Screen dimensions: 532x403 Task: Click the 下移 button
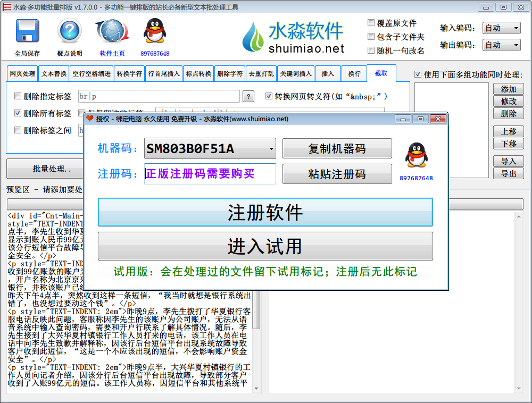[508, 144]
